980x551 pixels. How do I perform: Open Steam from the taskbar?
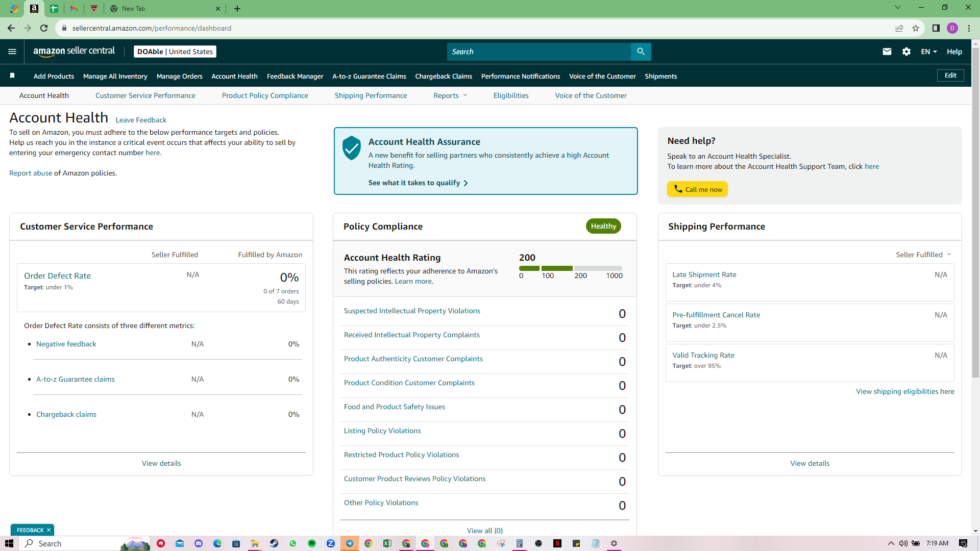[x=274, y=543]
